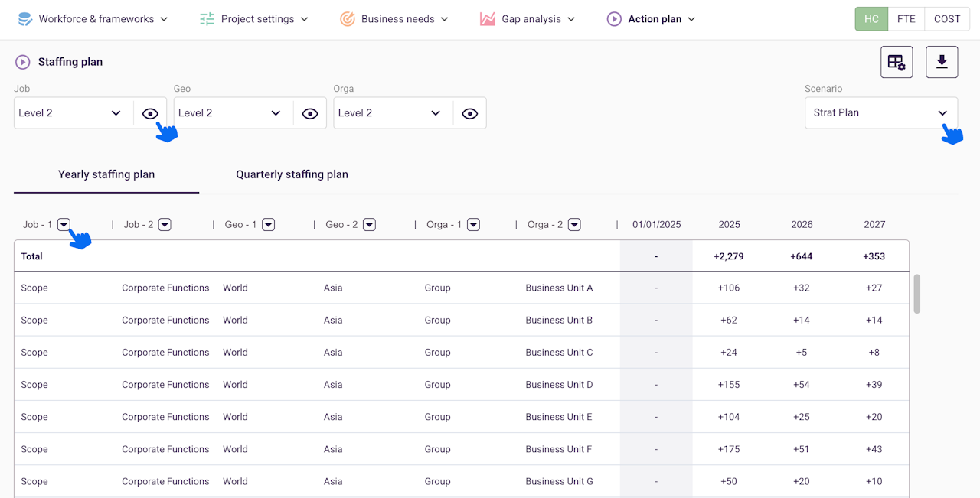Viewport: 980px width, 498px height.
Task: Switch view to FTE
Action: [x=906, y=19]
